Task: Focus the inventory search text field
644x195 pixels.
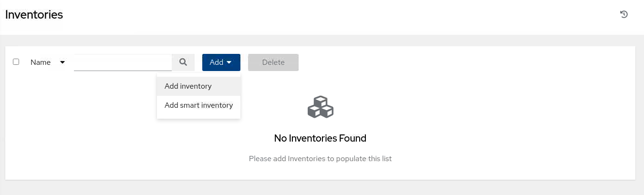Action: (123, 62)
